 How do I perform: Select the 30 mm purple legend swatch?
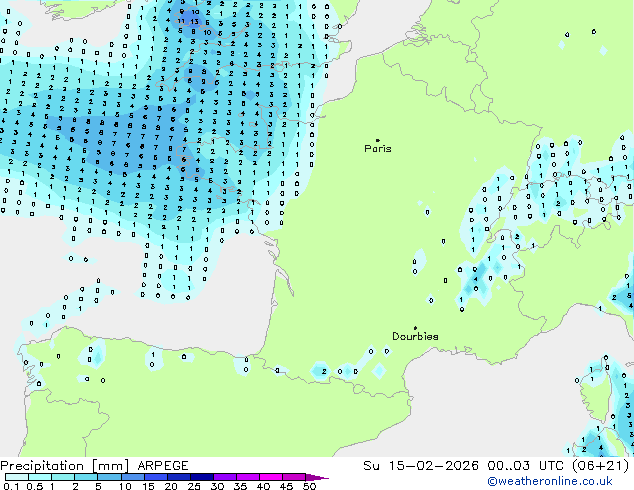point(225,477)
